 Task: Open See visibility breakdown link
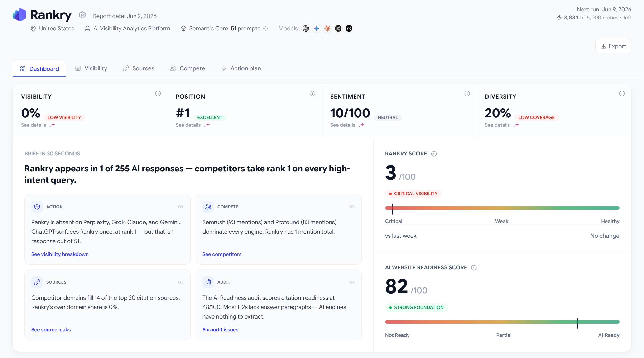[x=60, y=254]
